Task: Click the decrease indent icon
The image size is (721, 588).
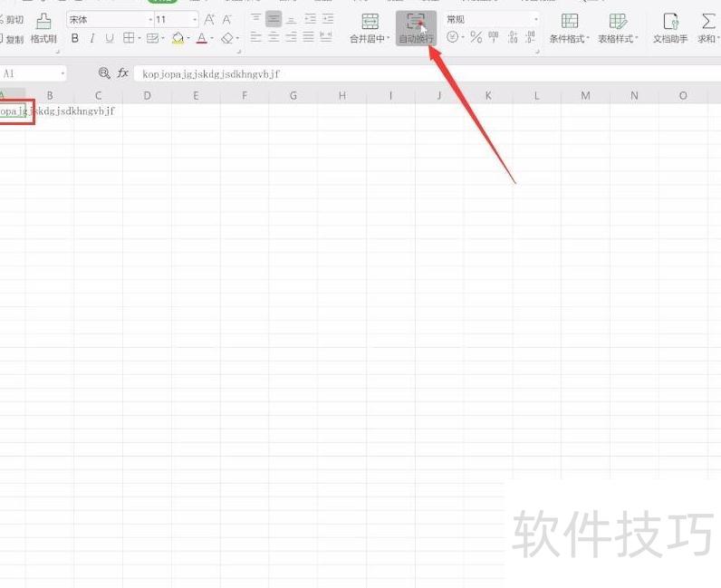Action: tap(311, 19)
